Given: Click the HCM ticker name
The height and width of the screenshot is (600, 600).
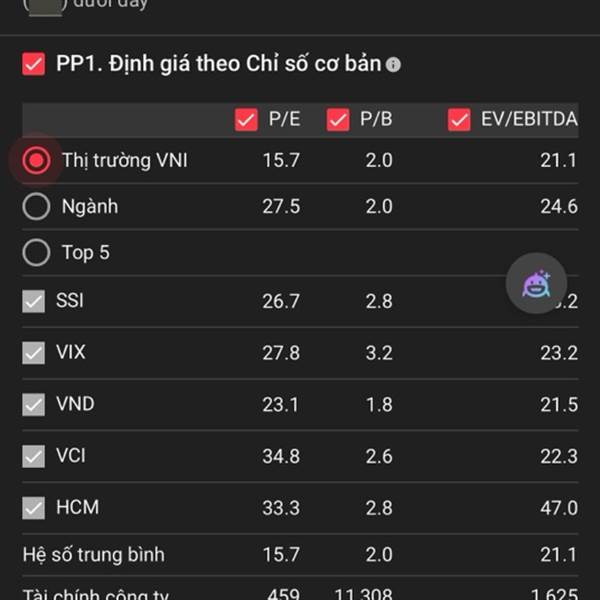Looking at the screenshot, I should point(78,507).
